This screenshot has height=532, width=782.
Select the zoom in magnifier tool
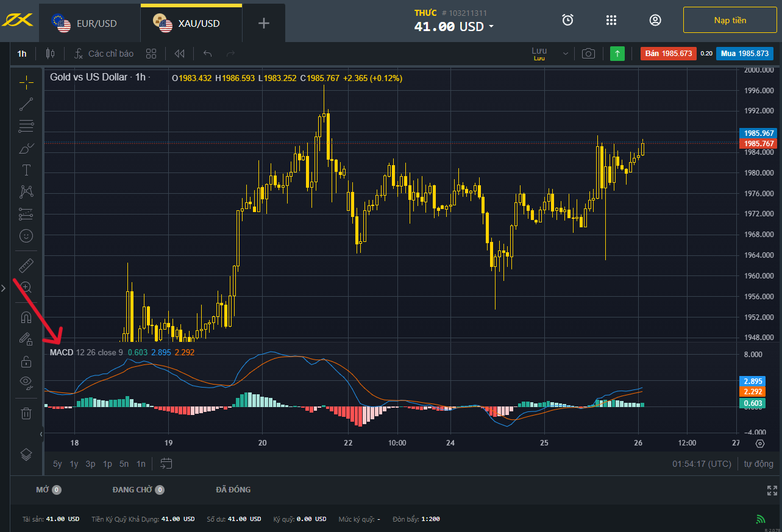click(26, 287)
